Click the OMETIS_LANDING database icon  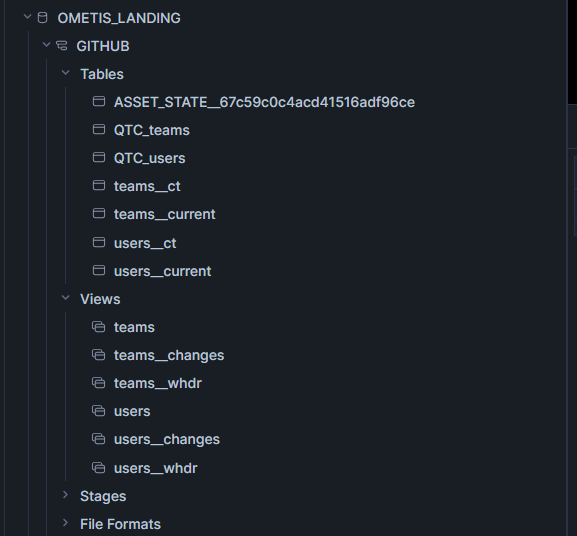43,18
